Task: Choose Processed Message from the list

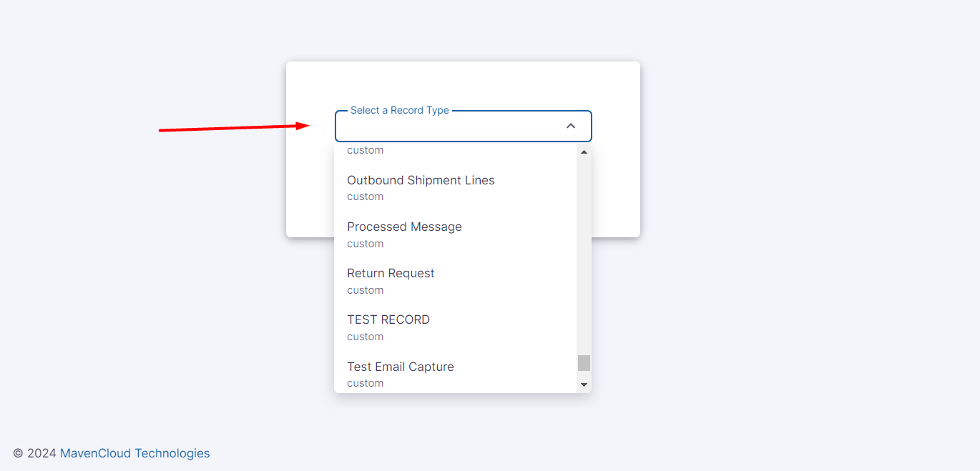Action: click(x=404, y=227)
